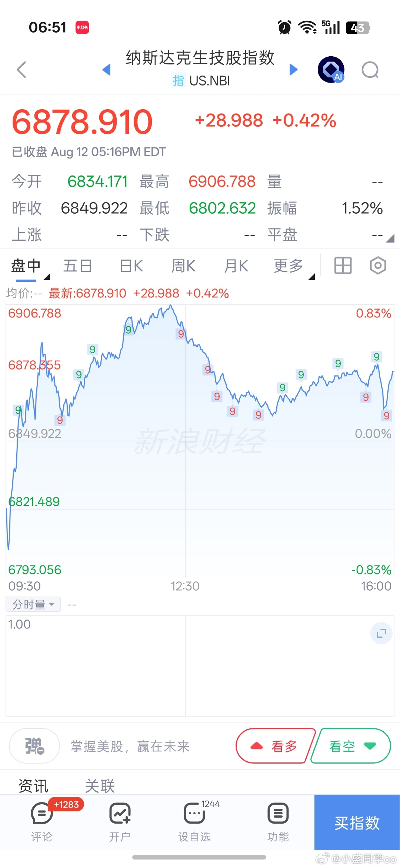Vote bullish with 看多

coord(276,746)
